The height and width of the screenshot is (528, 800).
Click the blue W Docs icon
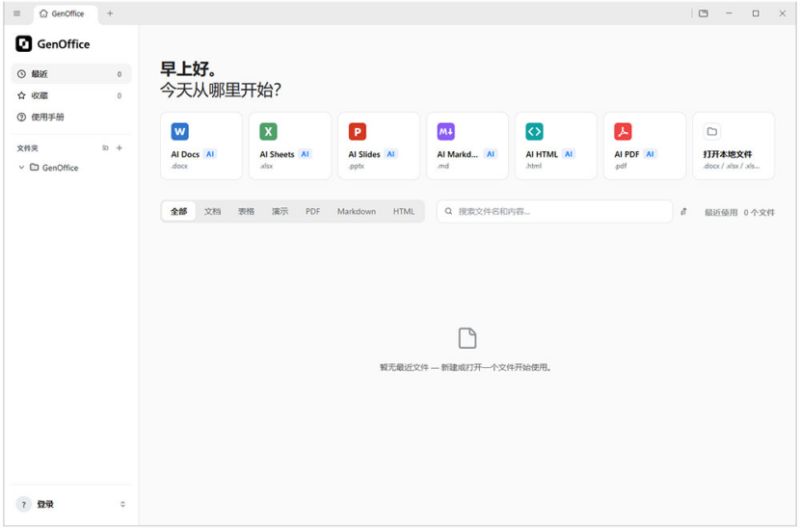point(180,132)
